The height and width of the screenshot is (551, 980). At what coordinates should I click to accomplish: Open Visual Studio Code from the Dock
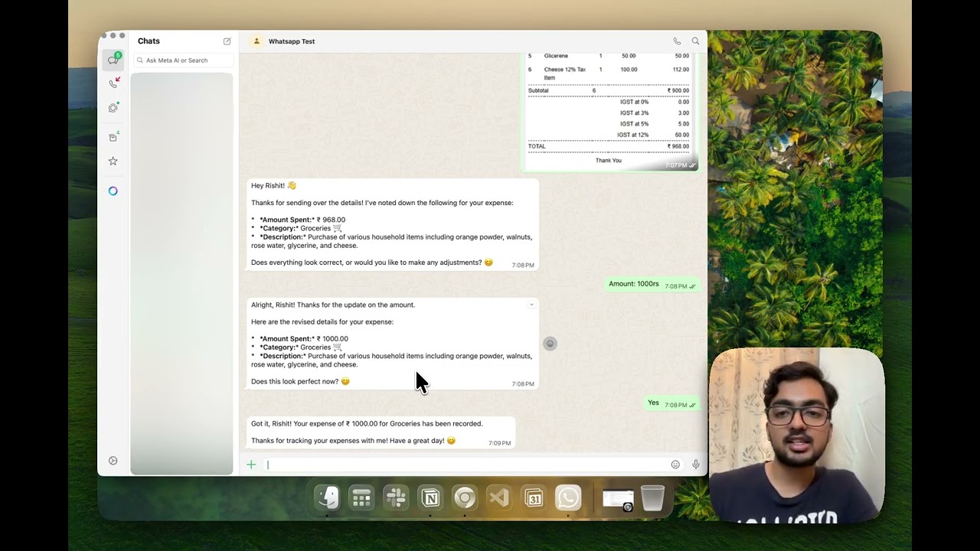[499, 498]
